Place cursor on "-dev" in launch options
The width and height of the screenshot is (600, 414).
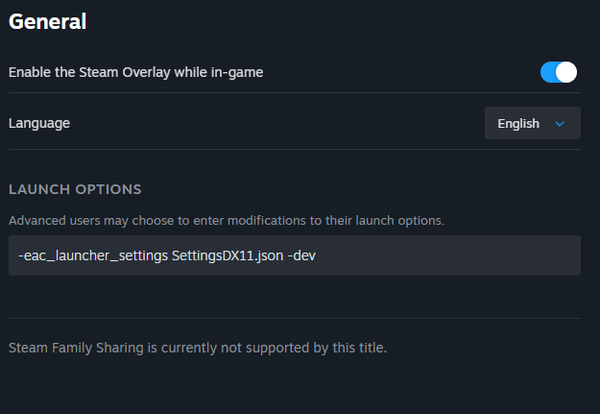tap(304, 256)
